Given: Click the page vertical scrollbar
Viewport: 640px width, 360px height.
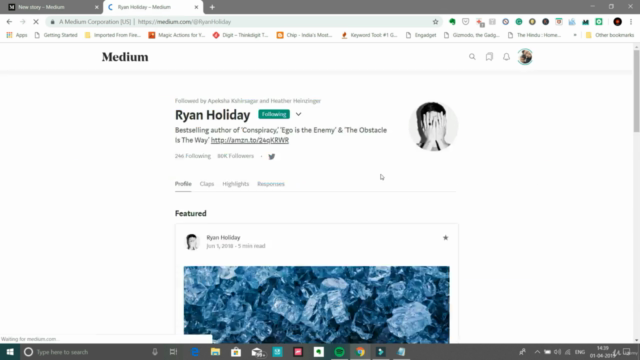Looking at the screenshot, I should click(x=636, y=92).
